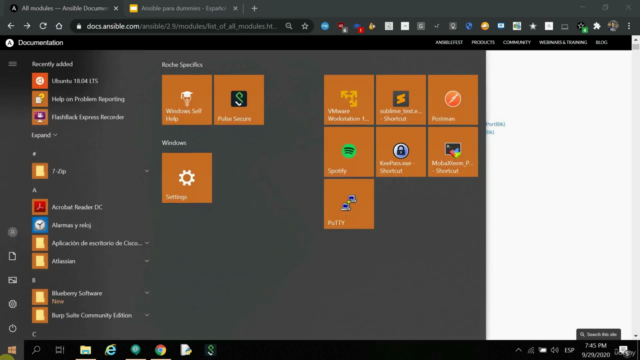Viewport: 640px width, 360px height.
Task: Open a new Chrome tab
Action: (x=254, y=8)
